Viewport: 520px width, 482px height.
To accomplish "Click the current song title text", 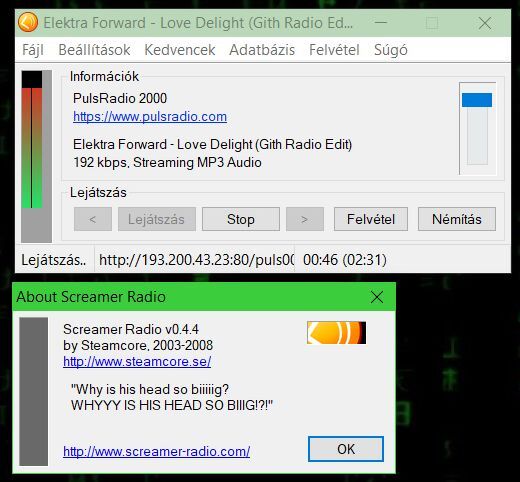I will click(212, 144).
